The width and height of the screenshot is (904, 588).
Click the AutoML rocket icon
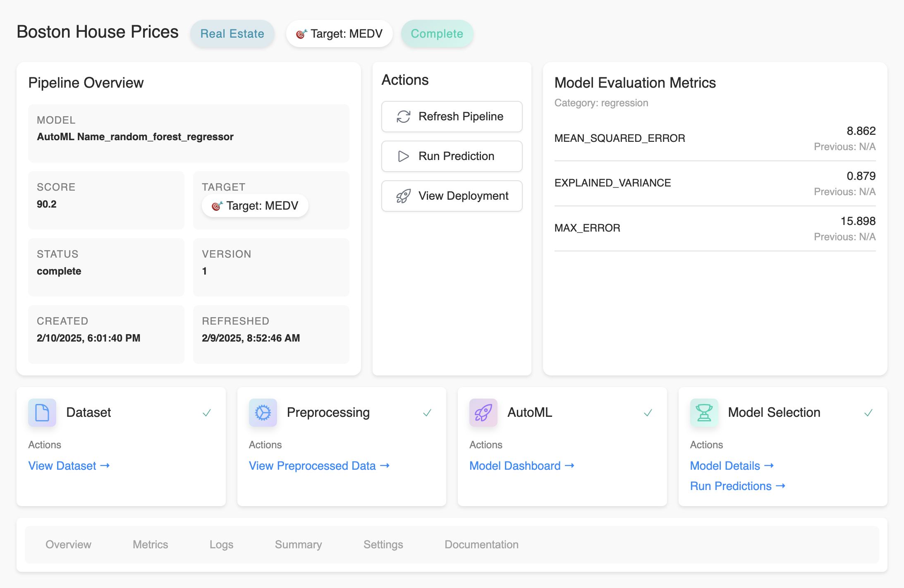pyautogui.click(x=483, y=413)
